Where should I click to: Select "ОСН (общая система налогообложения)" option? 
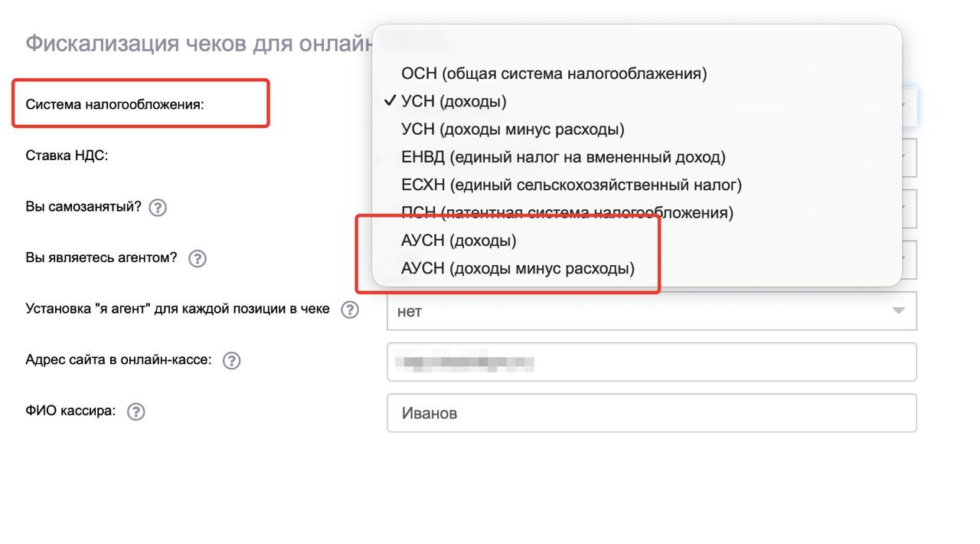554,74
